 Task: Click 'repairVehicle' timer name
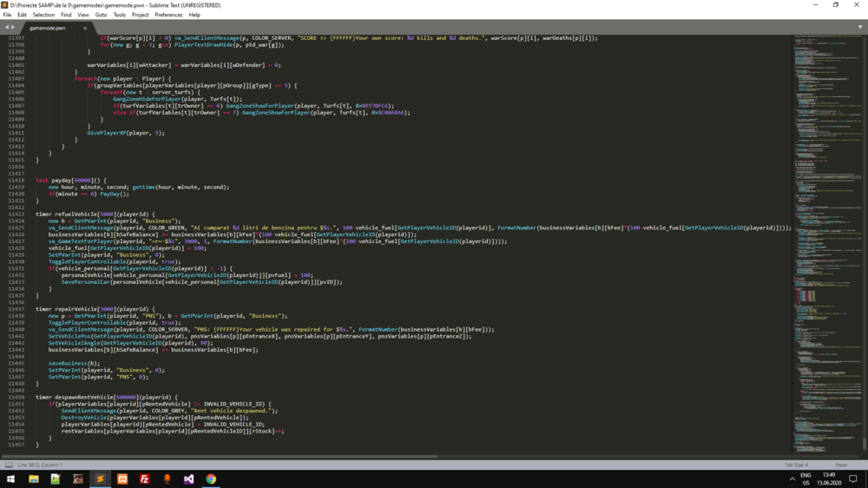[x=76, y=309]
